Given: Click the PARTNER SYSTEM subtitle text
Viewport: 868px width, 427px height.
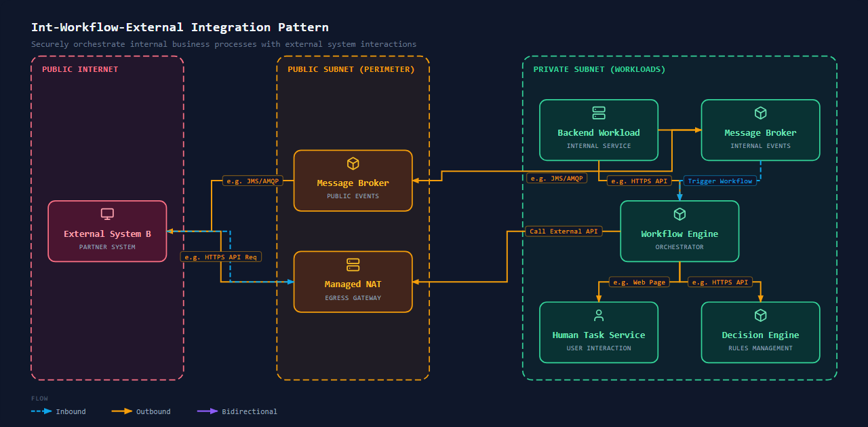Looking at the screenshot, I should click(x=107, y=247).
